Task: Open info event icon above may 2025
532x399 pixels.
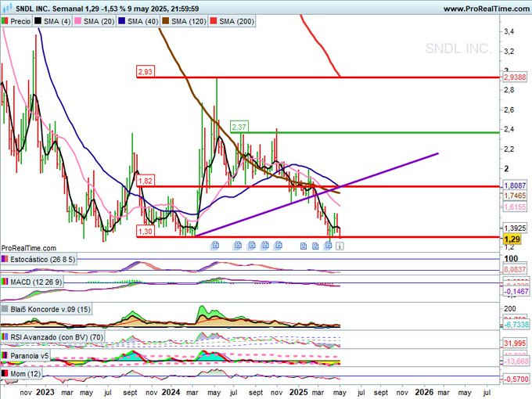Action: pyautogui.click(x=340, y=246)
